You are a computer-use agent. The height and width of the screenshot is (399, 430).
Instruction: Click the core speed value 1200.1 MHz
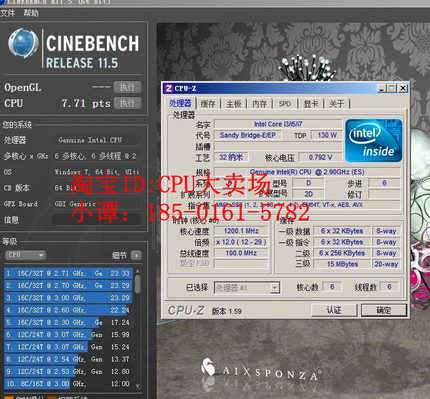coord(241,231)
